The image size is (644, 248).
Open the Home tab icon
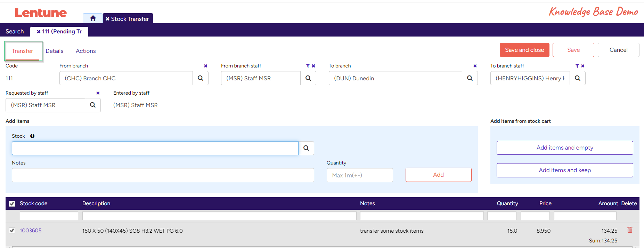pos(93,18)
